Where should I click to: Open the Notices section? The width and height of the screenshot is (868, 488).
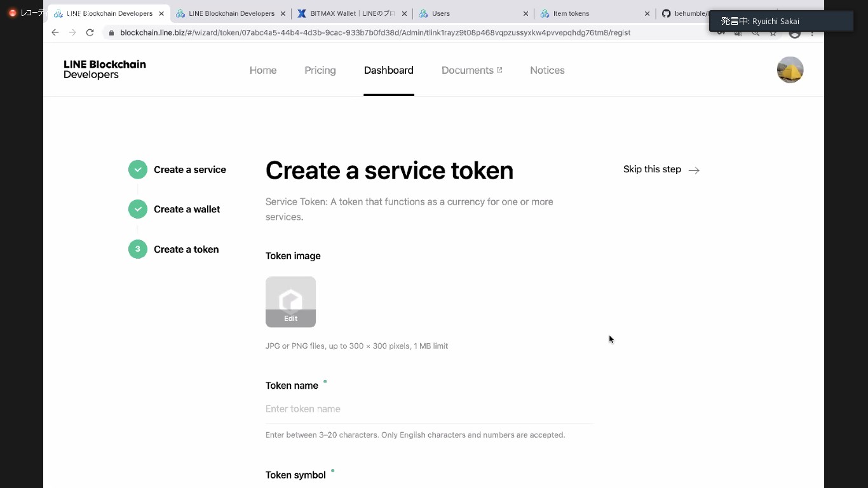click(547, 71)
